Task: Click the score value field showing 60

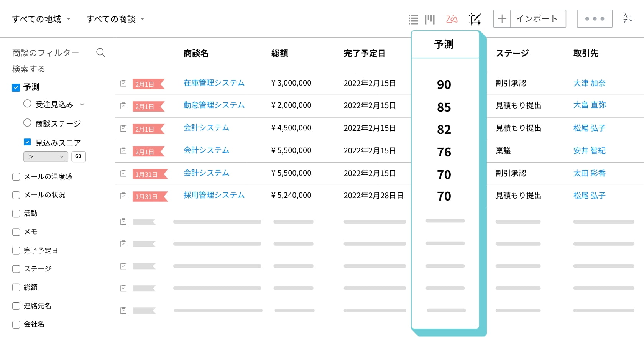Action: click(x=79, y=156)
